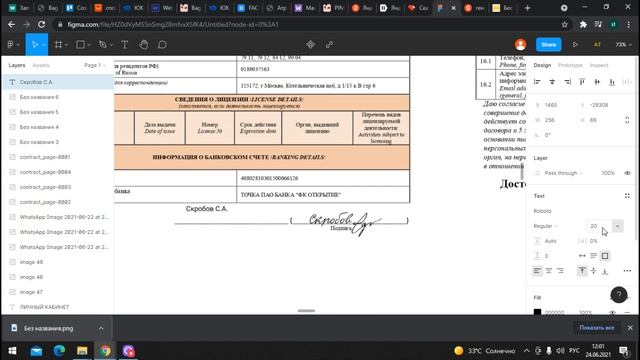This screenshot has height=360, width=640.
Task: Set text align left
Action: (537, 271)
